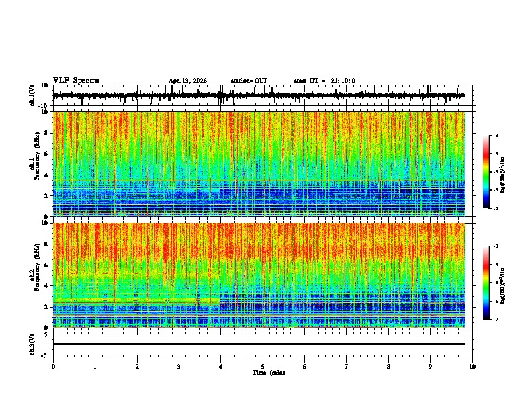This screenshot has width=532, height=411.
Task: Click the ch.2 spectrogram color scale bar
Action: (486, 283)
